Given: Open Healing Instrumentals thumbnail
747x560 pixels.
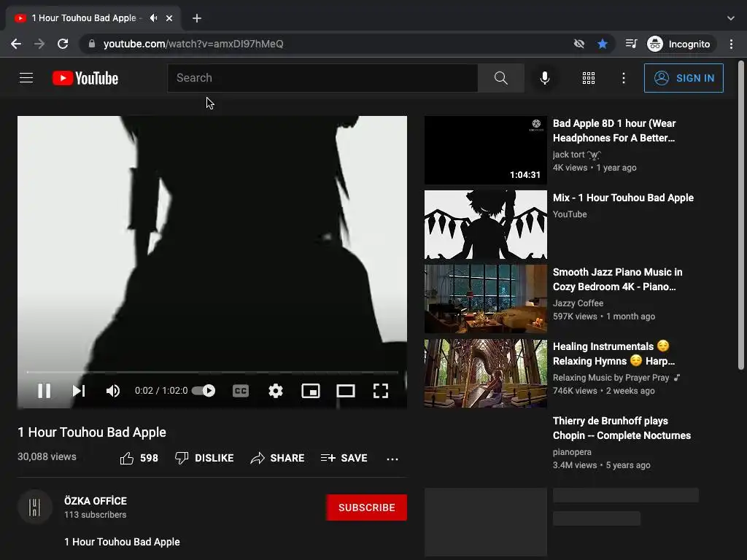Looking at the screenshot, I should (485, 373).
